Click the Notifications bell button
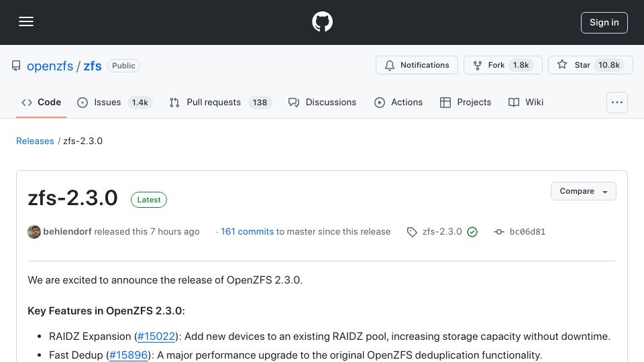Screen dimensions: 644x362 [x=417, y=65]
